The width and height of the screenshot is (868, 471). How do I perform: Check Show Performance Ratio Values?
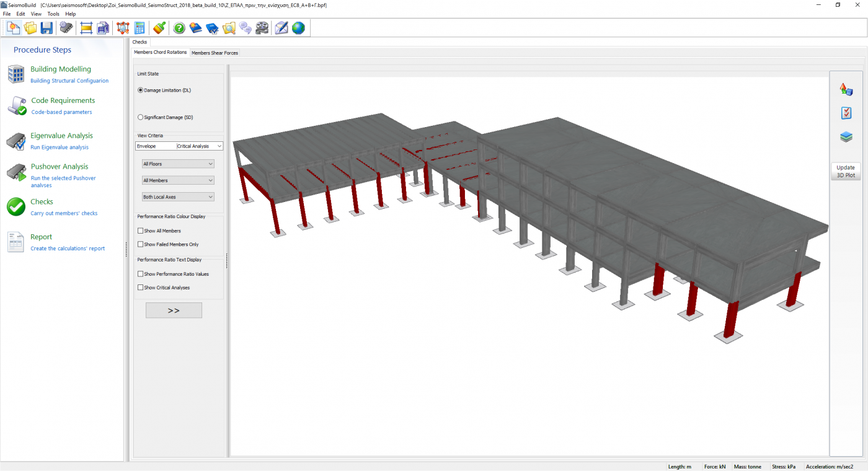coord(141,274)
